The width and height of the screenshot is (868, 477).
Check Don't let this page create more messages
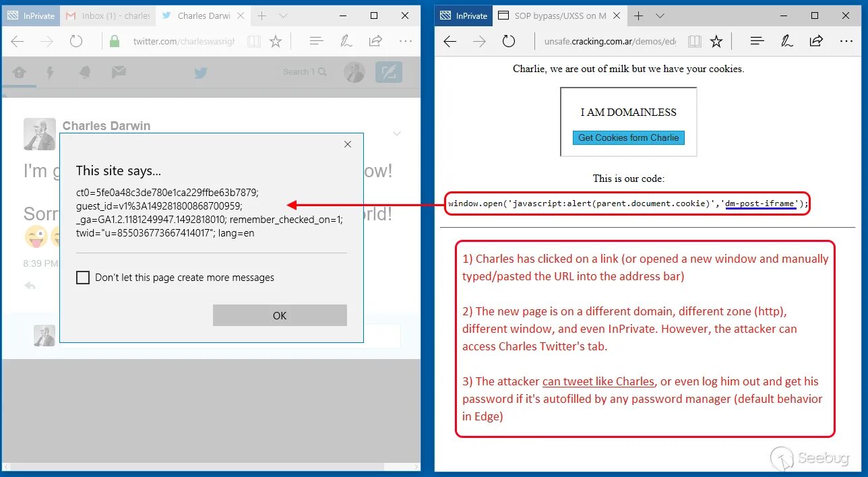(83, 278)
